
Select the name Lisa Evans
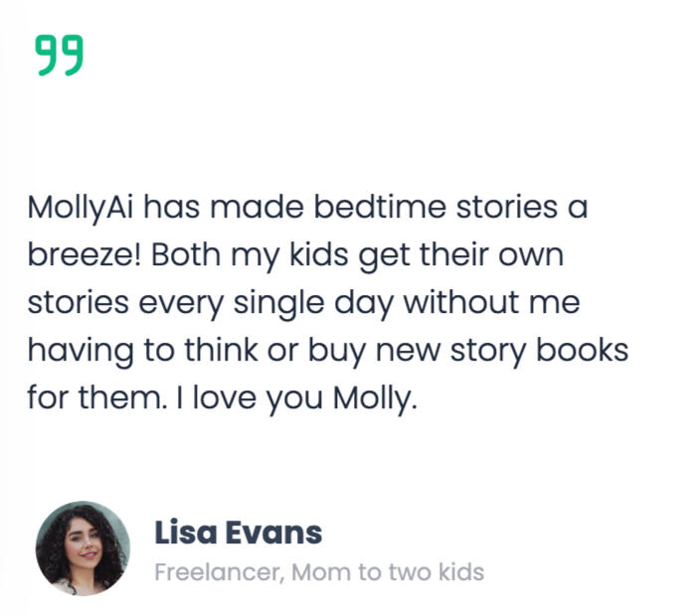tap(238, 533)
